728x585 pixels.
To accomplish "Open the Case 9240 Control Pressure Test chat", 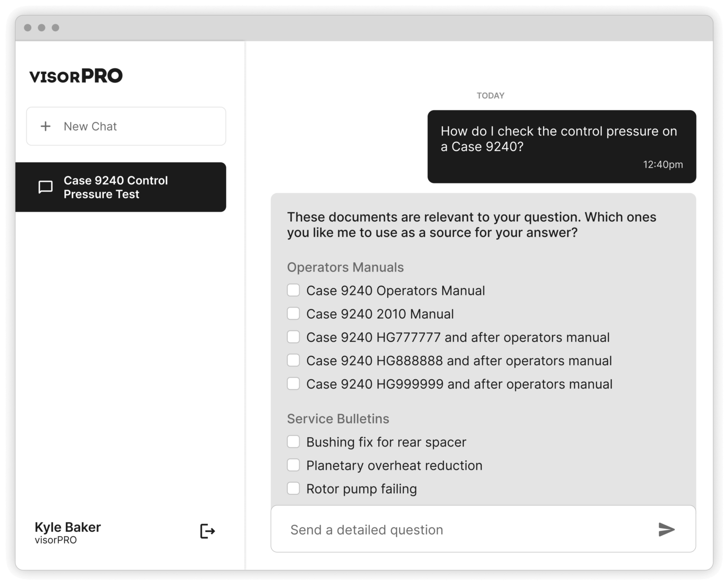I will coord(121,187).
